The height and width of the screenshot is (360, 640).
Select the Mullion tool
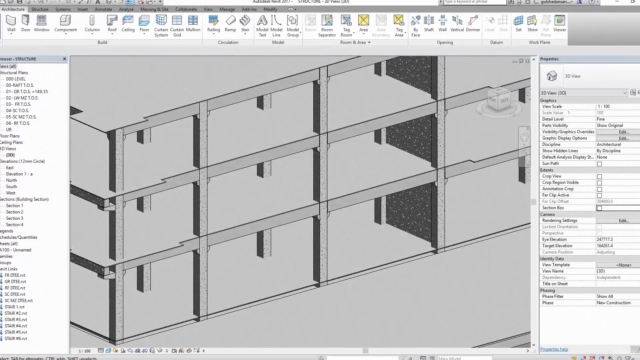[193, 24]
